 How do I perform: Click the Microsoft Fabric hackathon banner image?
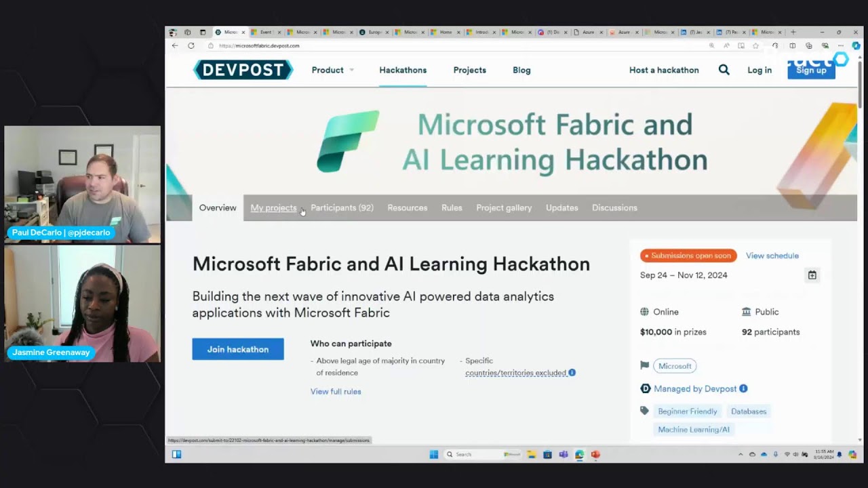pos(512,142)
